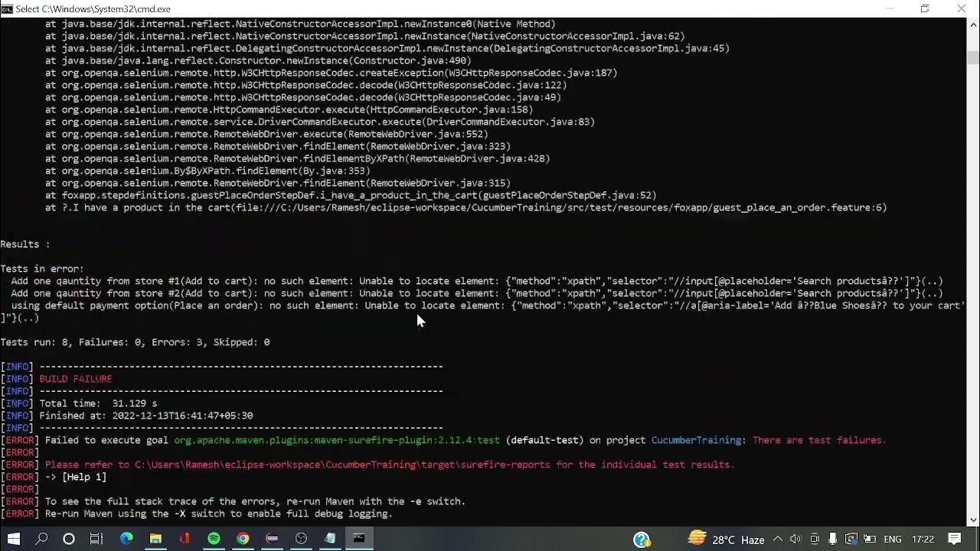The width and height of the screenshot is (980, 551).
Task: Open the Notepad-like app in the taskbar
Action: pyautogui.click(x=330, y=539)
